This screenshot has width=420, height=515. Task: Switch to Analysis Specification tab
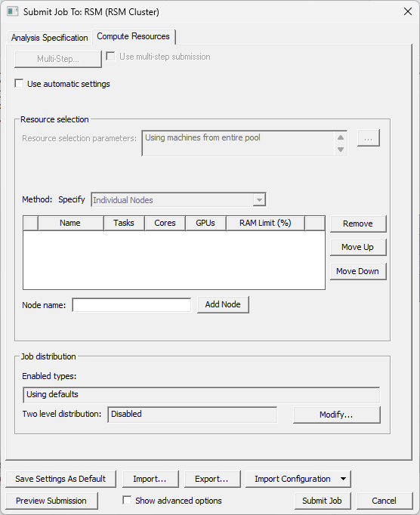pos(49,38)
